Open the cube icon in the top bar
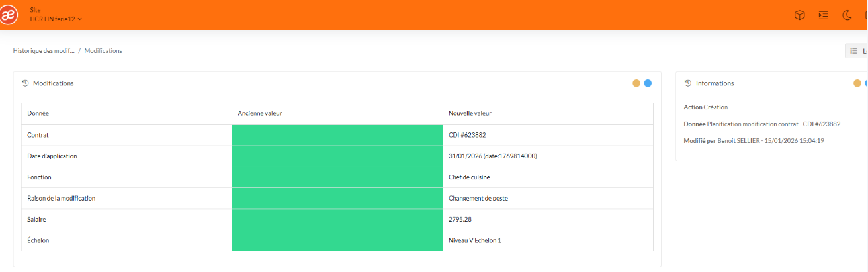868x272 pixels. tap(799, 15)
